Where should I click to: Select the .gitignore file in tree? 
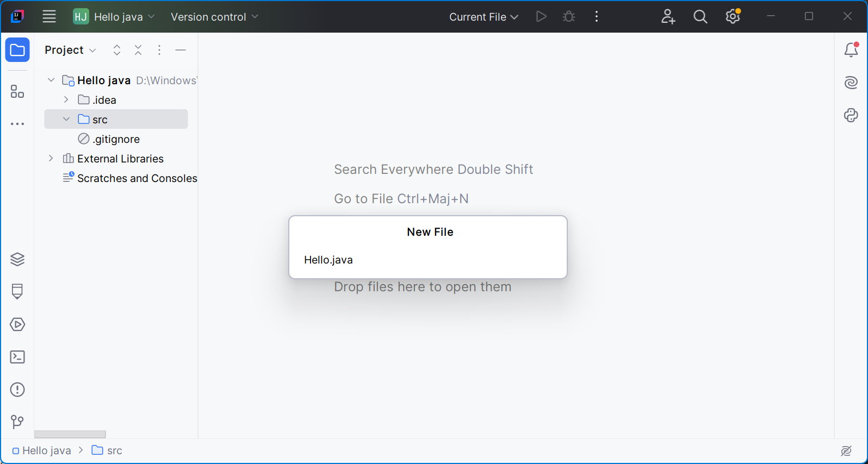[116, 139]
